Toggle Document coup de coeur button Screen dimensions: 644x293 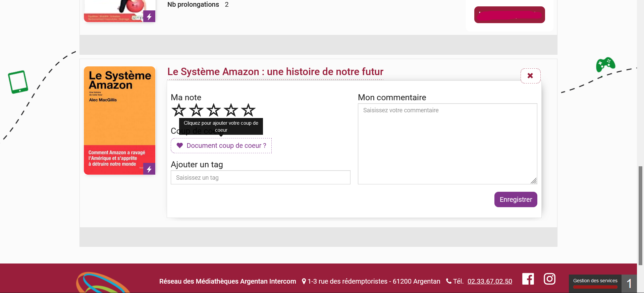tap(221, 145)
